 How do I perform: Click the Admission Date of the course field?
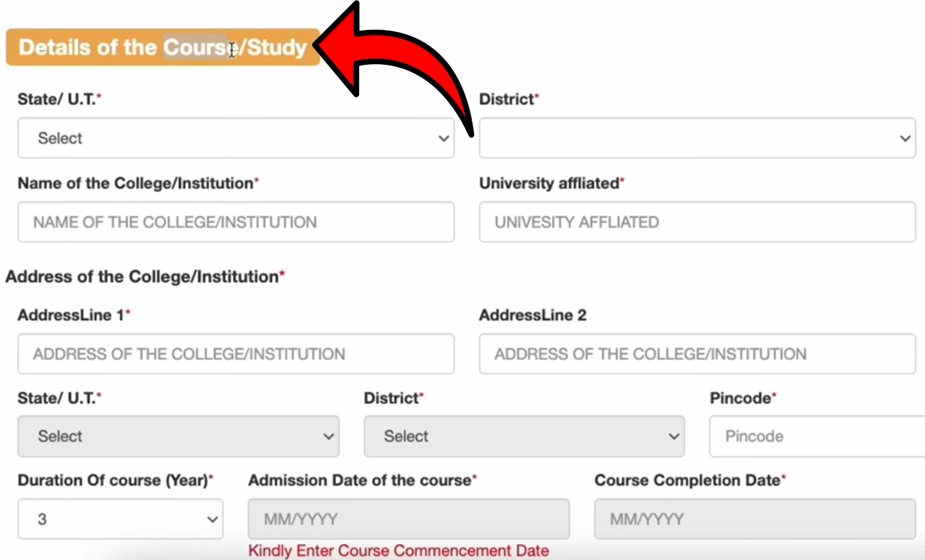coord(408,518)
